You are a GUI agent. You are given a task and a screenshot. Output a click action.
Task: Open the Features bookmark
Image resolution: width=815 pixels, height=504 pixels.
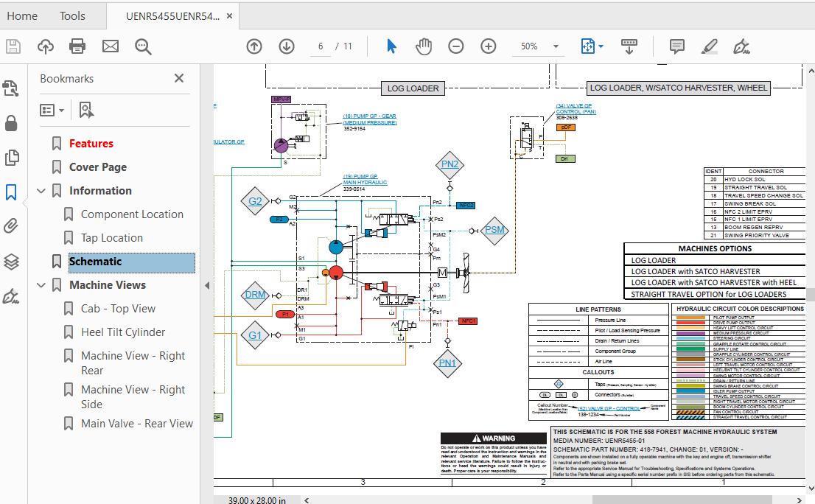click(x=91, y=144)
